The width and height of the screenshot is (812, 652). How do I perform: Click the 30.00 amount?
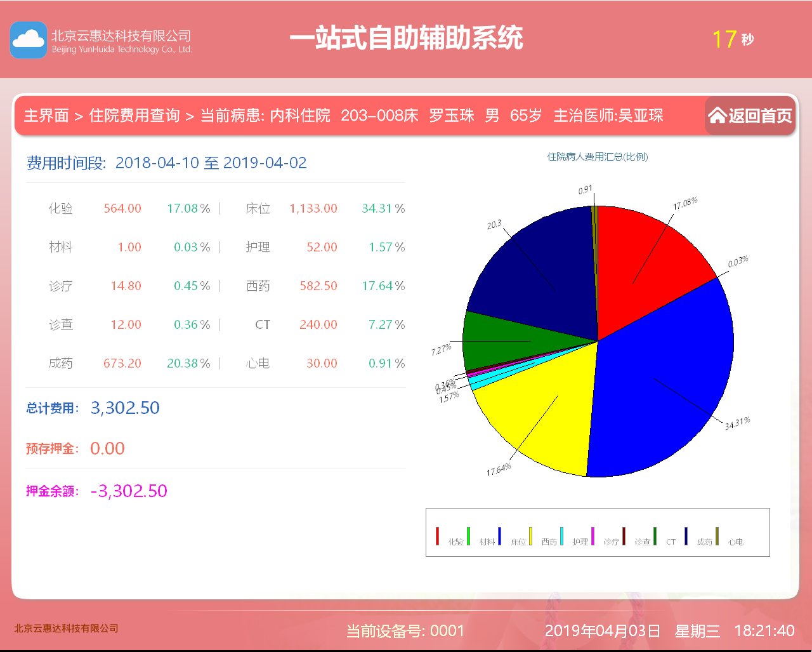[x=322, y=363]
